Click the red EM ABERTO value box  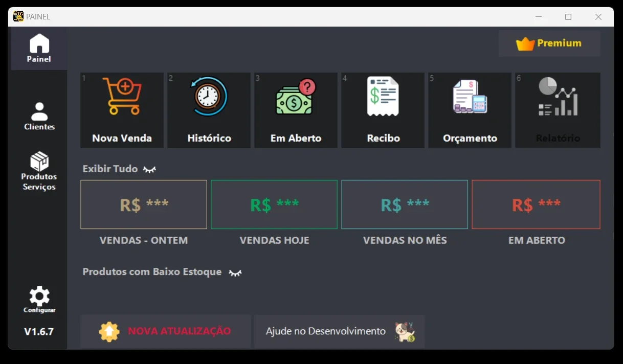[x=536, y=204]
